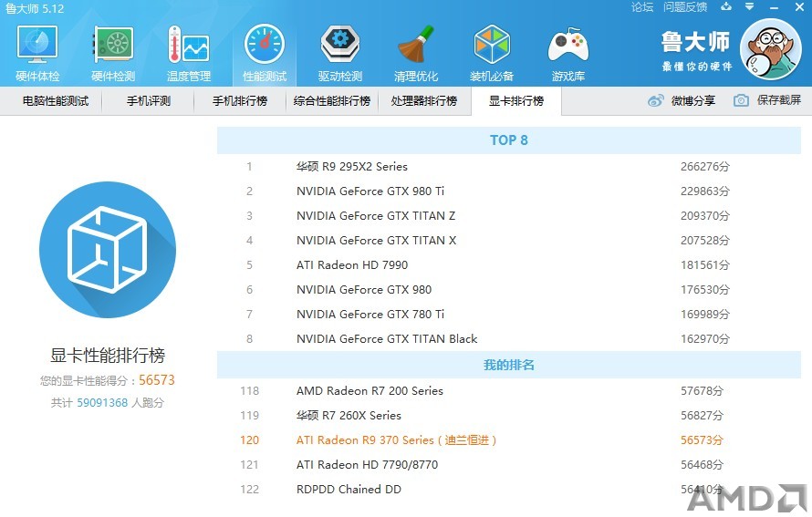Click the large blue cube graphic
Image resolution: width=812 pixels, height=517 pixels.
[108, 250]
